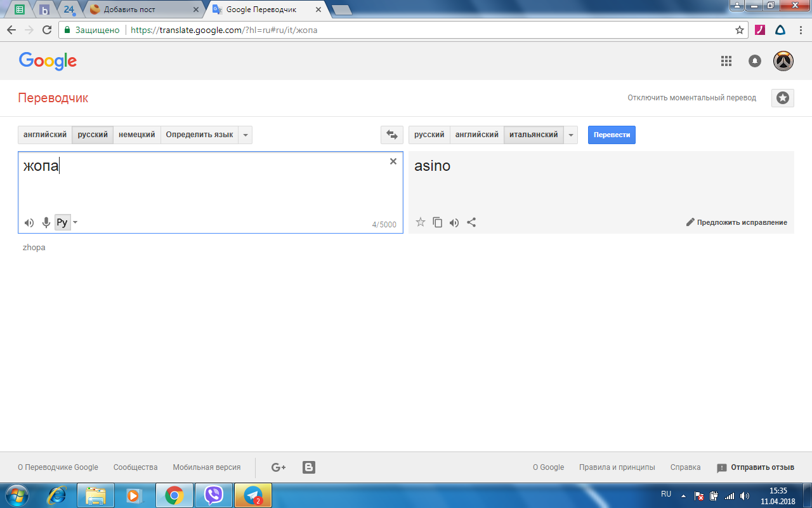Select английский as target language
This screenshot has height=508, width=812.
click(x=477, y=135)
